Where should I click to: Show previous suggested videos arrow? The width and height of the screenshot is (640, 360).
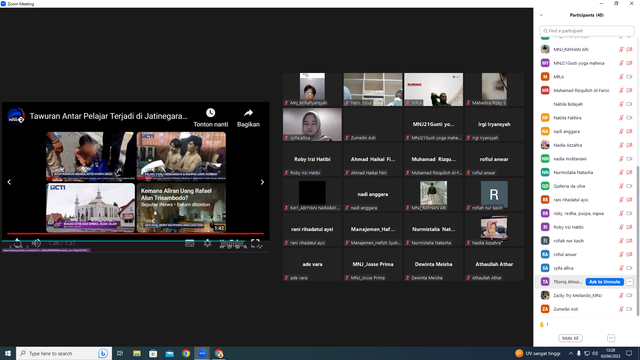click(x=9, y=182)
